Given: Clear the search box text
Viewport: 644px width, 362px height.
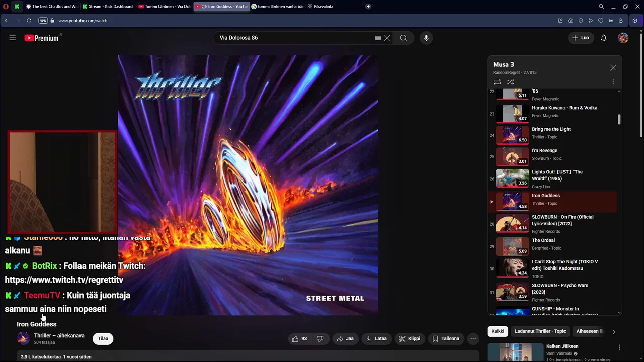Looking at the screenshot, I should [387, 38].
